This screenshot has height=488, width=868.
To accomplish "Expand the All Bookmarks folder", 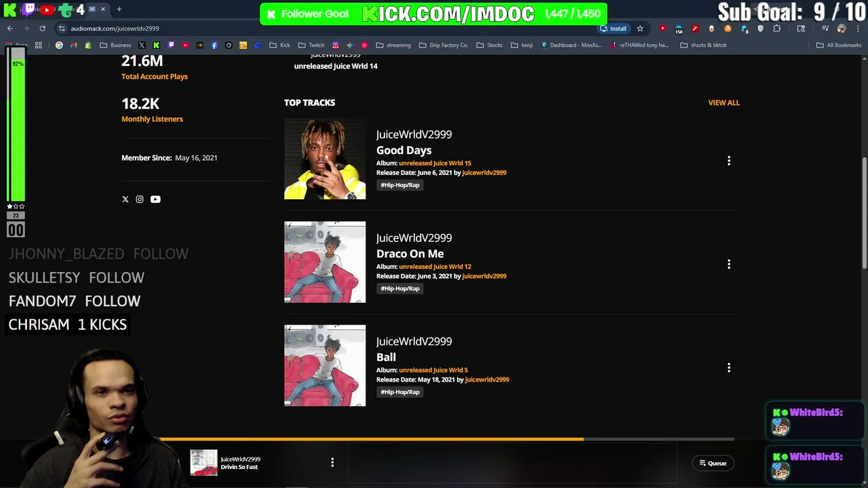I will [839, 45].
